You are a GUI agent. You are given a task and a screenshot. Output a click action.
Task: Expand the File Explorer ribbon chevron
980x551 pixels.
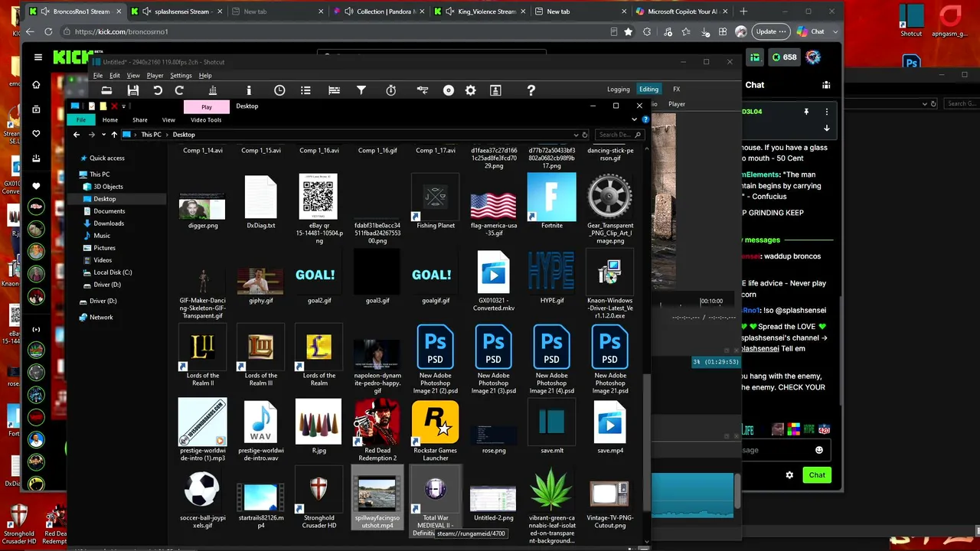[634, 120]
